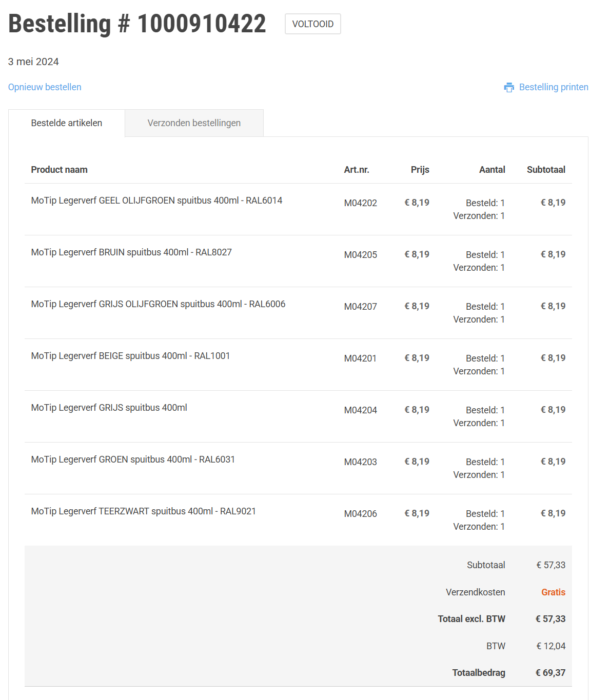This screenshot has height=700, width=590.
Task: Select product MoTip Legerverf TEERZWART spuitbus RAL9021
Action: [143, 511]
